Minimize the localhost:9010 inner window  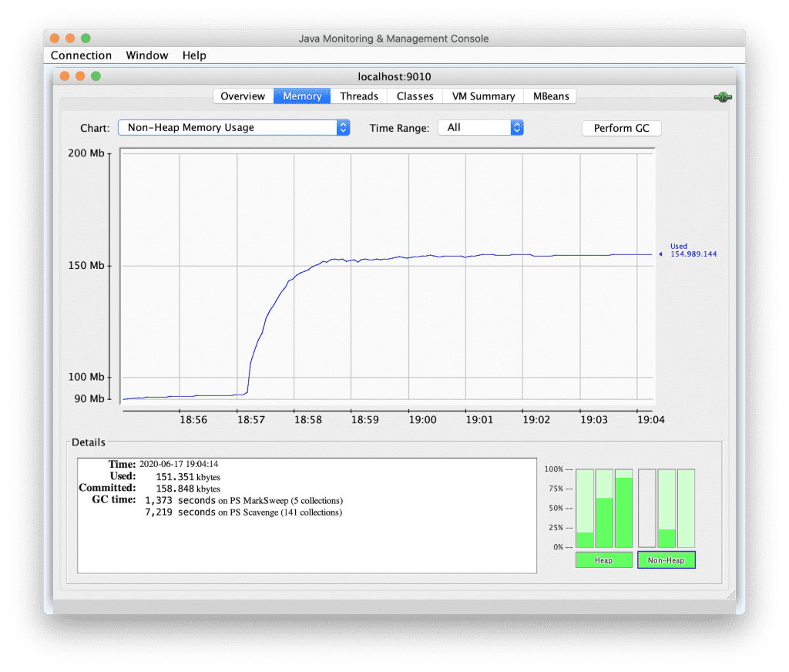(x=80, y=76)
